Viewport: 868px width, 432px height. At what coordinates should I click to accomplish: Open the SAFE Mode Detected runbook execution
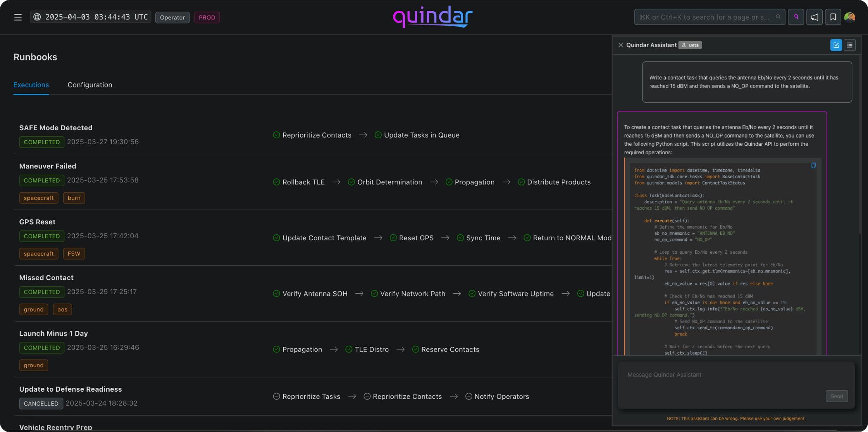56,127
